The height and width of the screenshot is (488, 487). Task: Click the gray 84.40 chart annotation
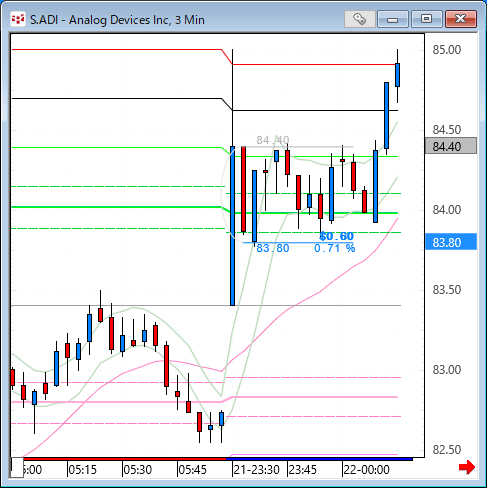[x=273, y=140]
